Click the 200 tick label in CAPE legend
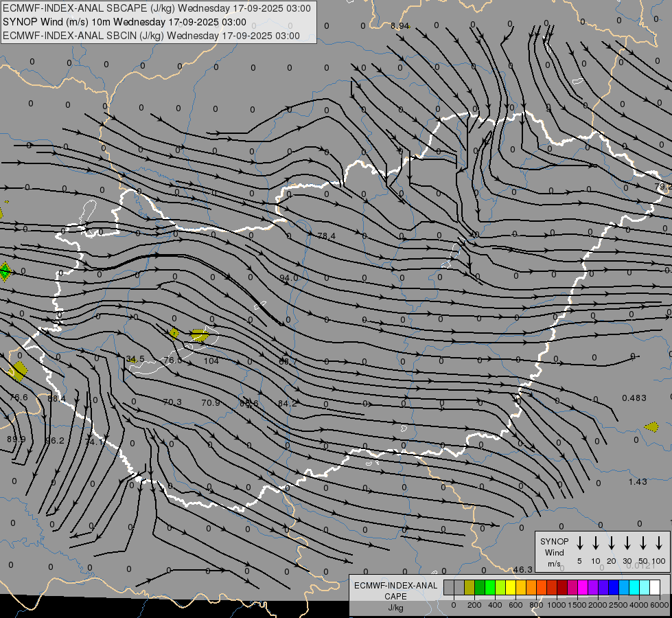The image size is (672, 618). pyautogui.click(x=474, y=605)
